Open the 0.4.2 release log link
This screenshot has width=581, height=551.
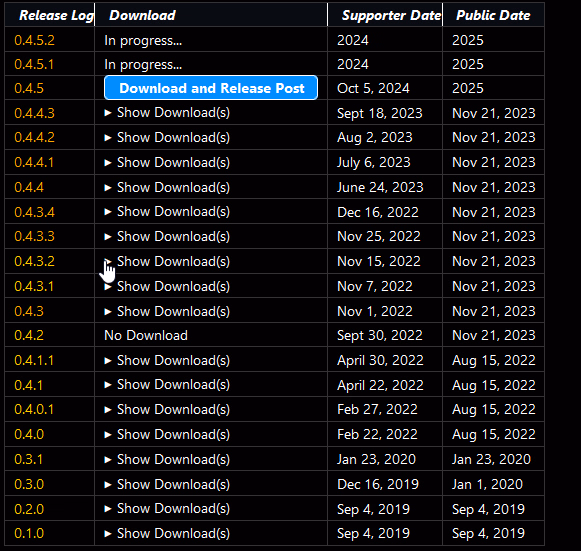(29, 335)
